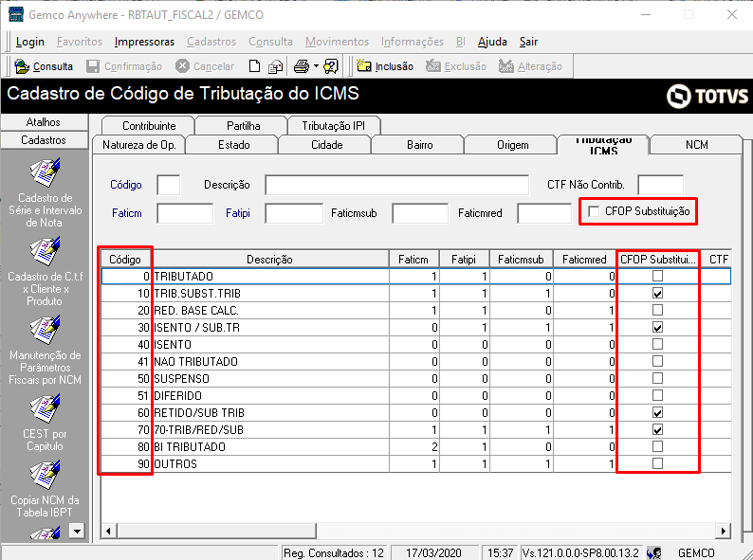This screenshot has width=753, height=560.
Task: Open CEST por Capítulo shortcut
Action: (x=45, y=423)
